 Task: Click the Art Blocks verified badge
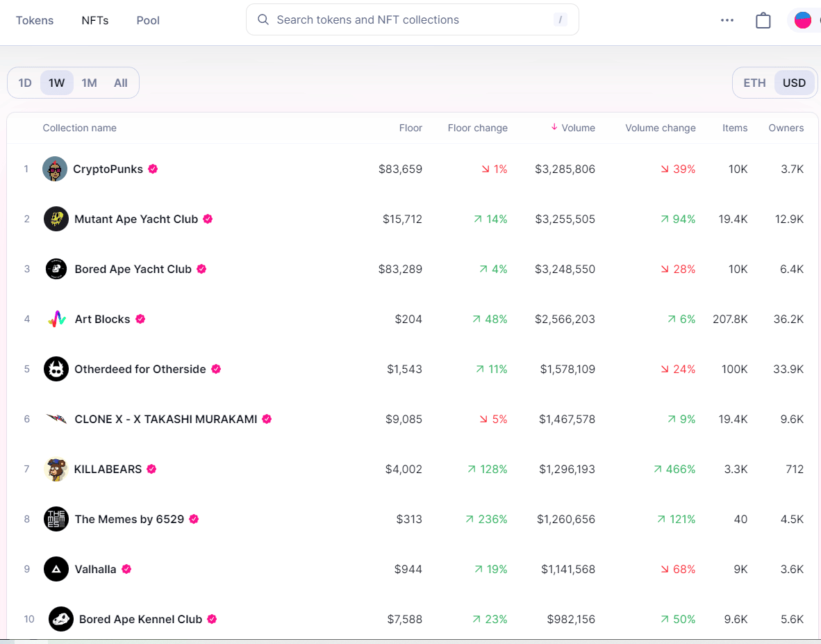coord(140,319)
